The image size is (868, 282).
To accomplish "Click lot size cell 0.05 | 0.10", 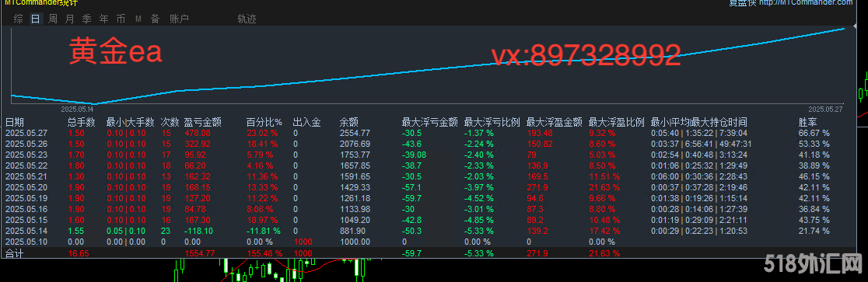I will [x=126, y=231].
